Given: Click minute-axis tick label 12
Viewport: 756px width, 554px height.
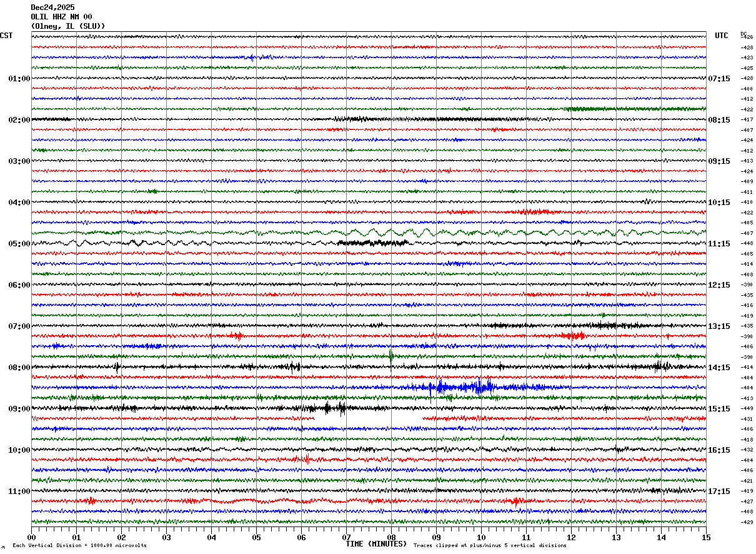Looking at the screenshot, I should 571,537.
